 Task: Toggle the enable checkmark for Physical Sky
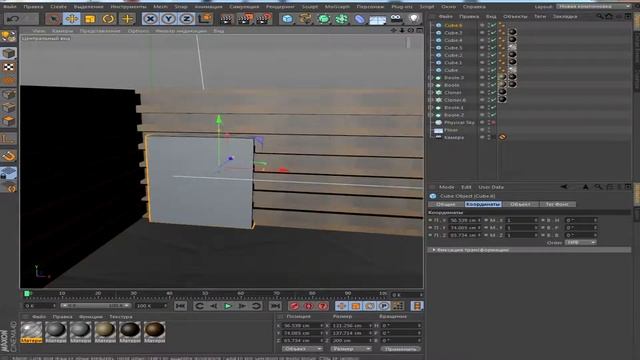click(493, 122)
